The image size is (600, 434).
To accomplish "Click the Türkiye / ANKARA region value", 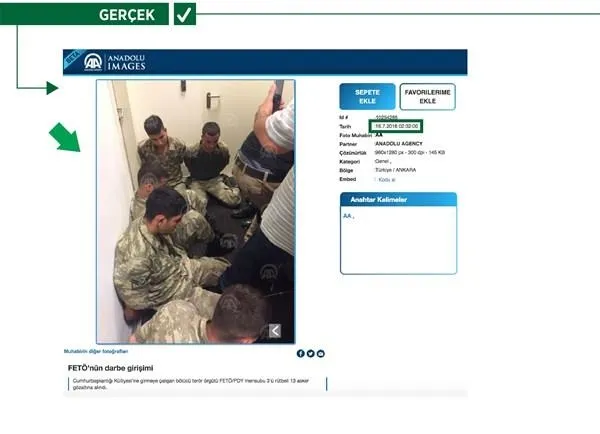I will [x=395, y=170].
